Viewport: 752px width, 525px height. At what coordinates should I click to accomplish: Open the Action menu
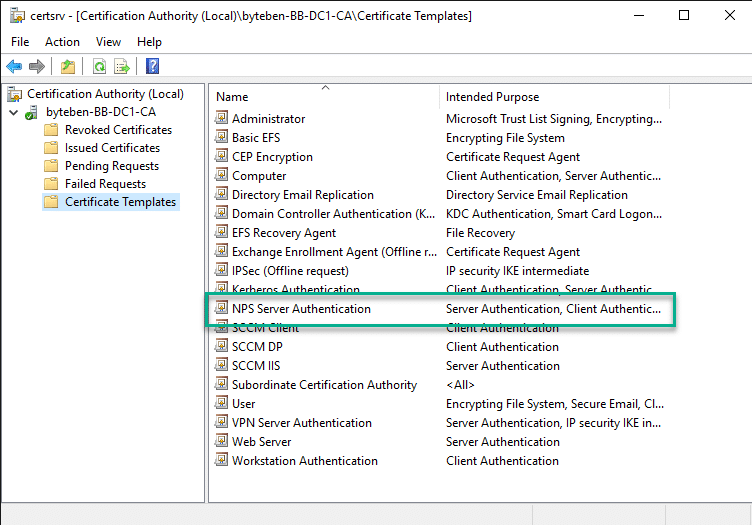[62, 42]
